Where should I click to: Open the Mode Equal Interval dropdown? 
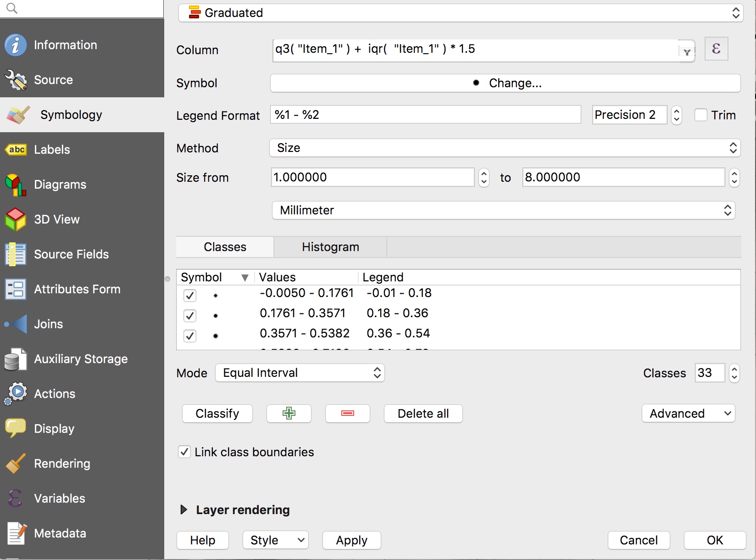[300, 373]
